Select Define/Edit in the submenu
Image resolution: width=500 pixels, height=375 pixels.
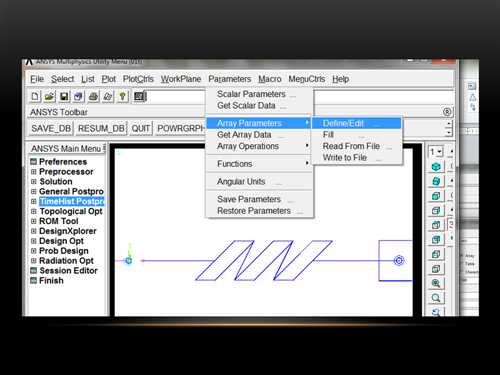coord(357,123)
